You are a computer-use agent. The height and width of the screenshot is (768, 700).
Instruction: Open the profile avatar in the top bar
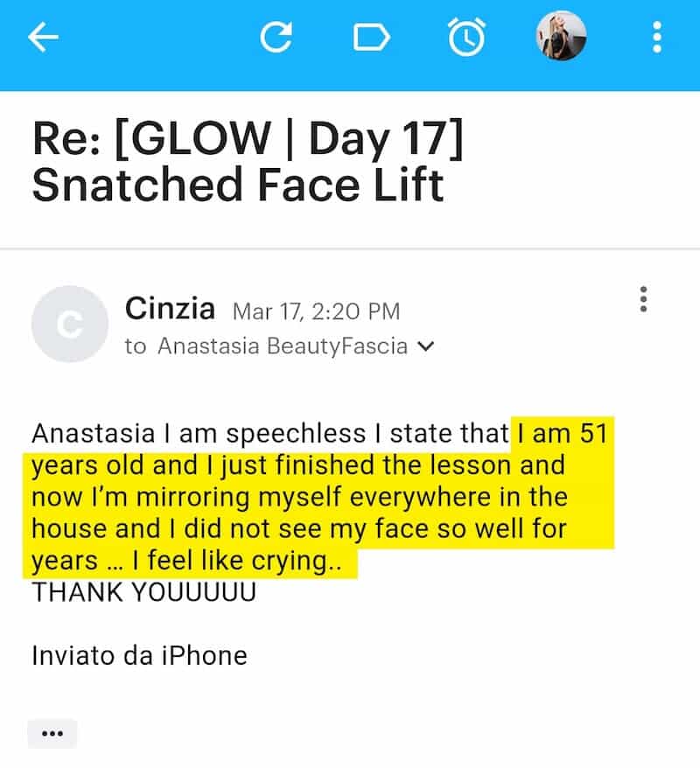point(561,36)
